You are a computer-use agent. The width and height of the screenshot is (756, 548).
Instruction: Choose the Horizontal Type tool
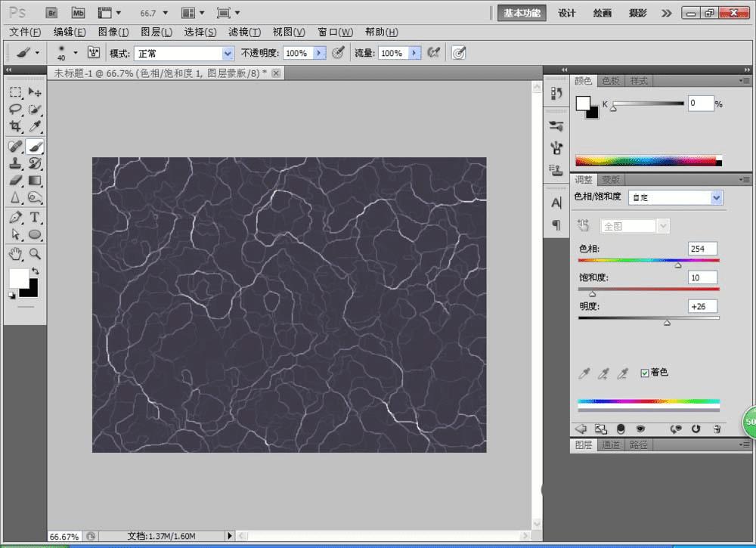tap(35, 218)
